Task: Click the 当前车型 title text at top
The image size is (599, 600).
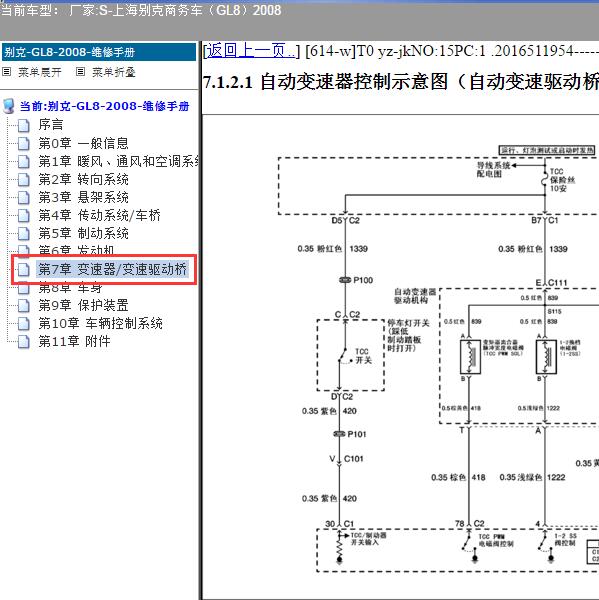Action: tap(141, 10)
